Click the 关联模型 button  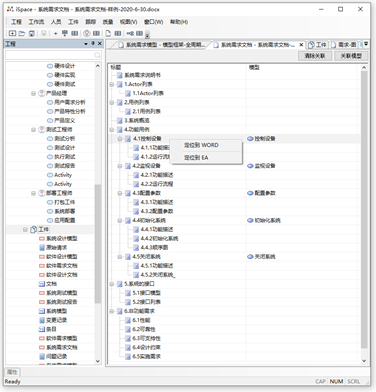pyautogui.click(x=351, y=56)
